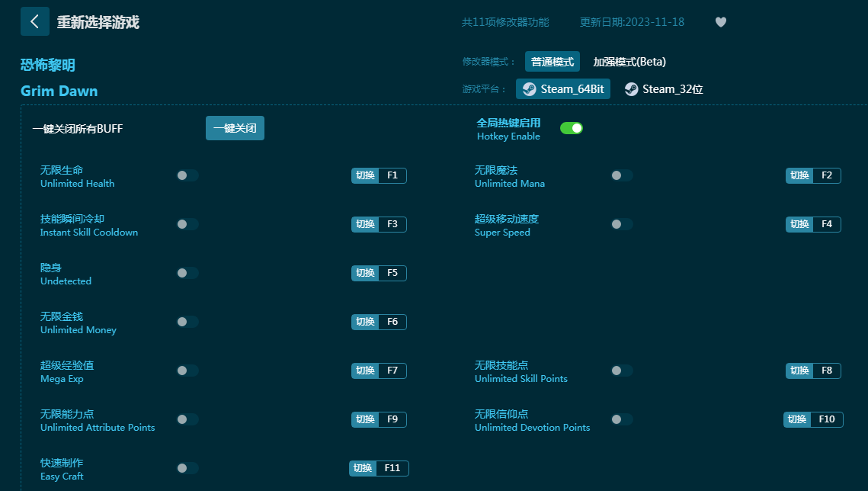Click the Undetected label
868x491 pixels.
[66, 281]
